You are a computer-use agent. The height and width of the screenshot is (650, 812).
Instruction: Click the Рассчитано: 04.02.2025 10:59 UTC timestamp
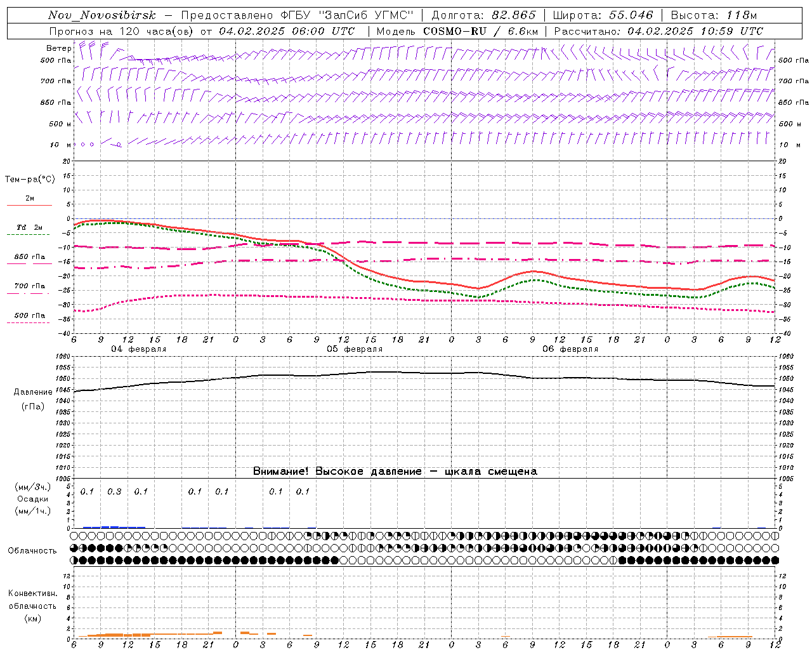pyautogui.click(x=658, y=31)
